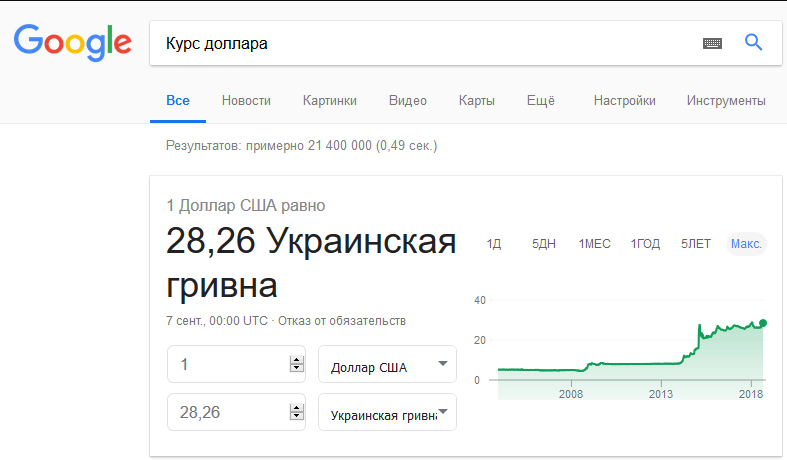Click the 1 Доллар США равно text
This screenshot has width=787, height=460.
pyautogui.click(x=245, y=205)
